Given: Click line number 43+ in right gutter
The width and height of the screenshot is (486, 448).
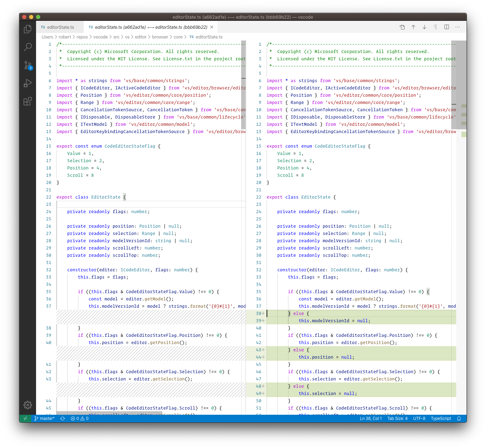Looking at the screenshot, I should coord(260,350).
